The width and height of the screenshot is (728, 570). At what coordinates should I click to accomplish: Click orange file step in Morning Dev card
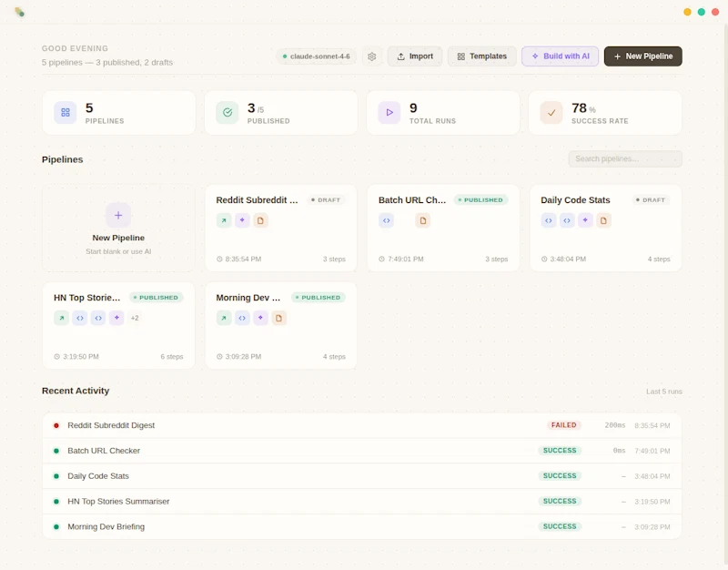[x=279, y=318]
